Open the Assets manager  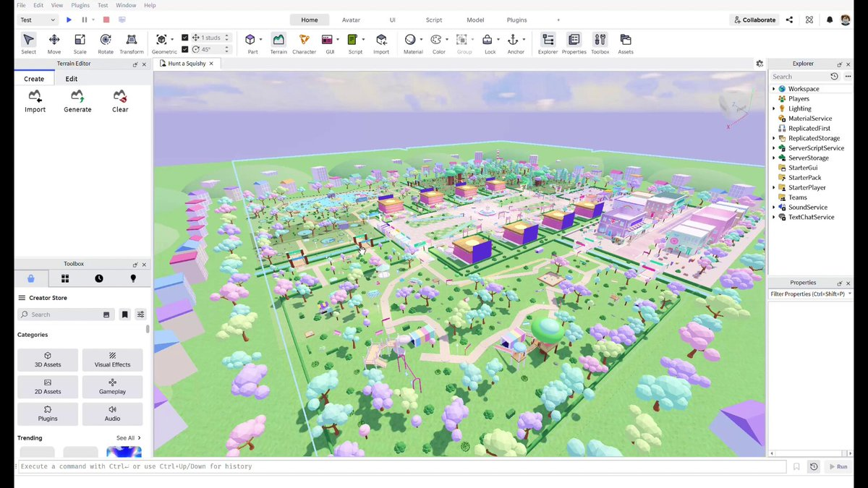point(626,43)
